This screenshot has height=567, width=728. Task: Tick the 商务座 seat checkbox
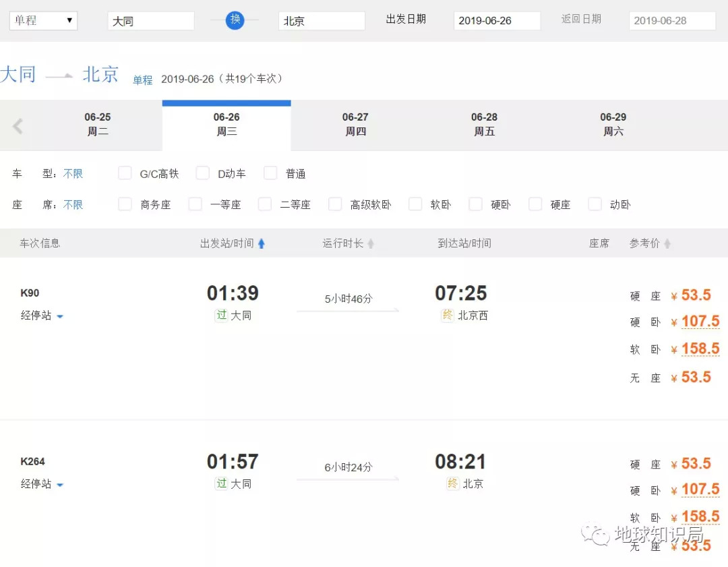point(125,204)
